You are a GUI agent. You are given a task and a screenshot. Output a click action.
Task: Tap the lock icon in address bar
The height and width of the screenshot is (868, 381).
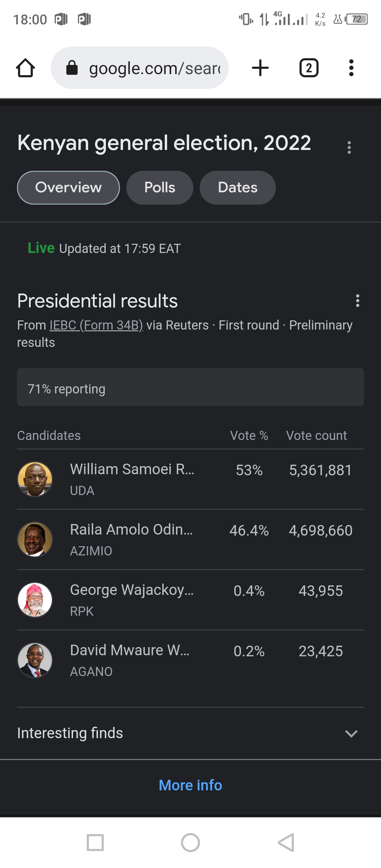pos(72,68)
